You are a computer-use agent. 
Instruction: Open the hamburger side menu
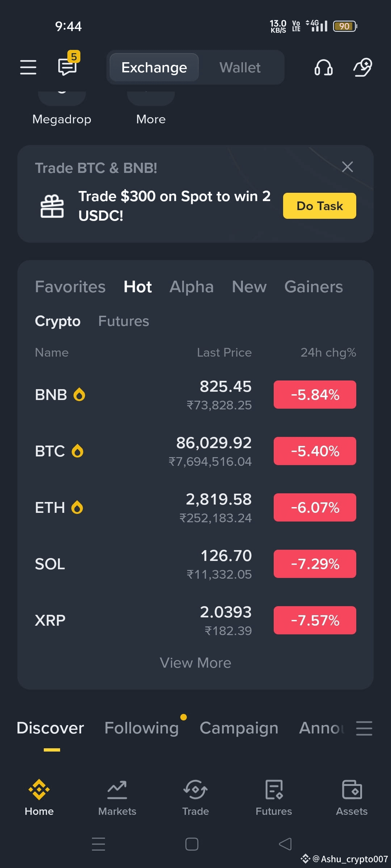28,67
